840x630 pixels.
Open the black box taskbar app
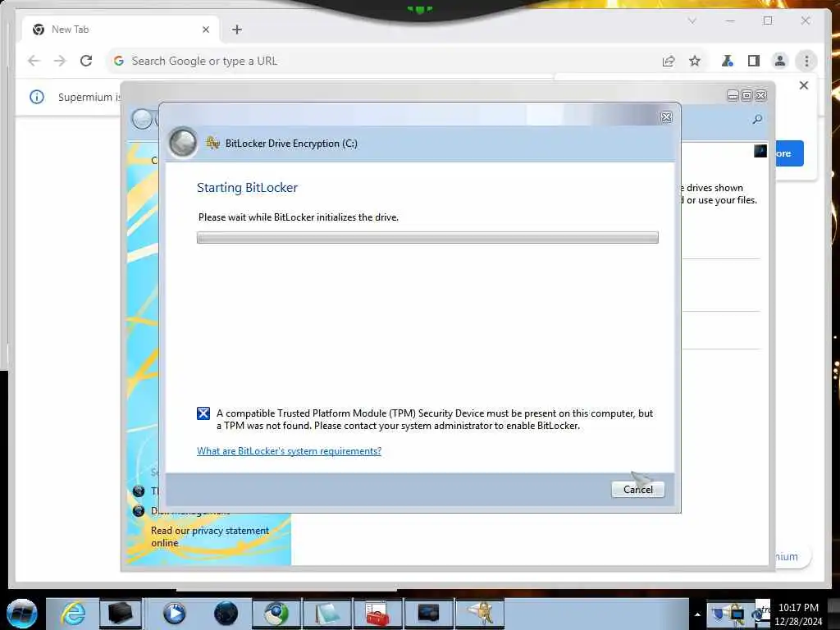[120, 614]
